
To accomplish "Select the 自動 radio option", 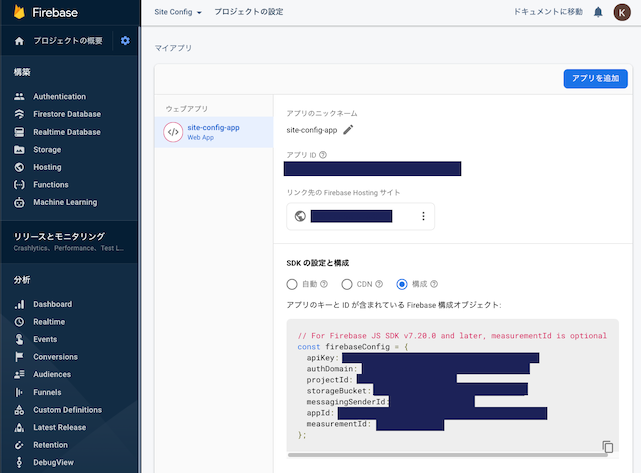I will tap(292, 284).
